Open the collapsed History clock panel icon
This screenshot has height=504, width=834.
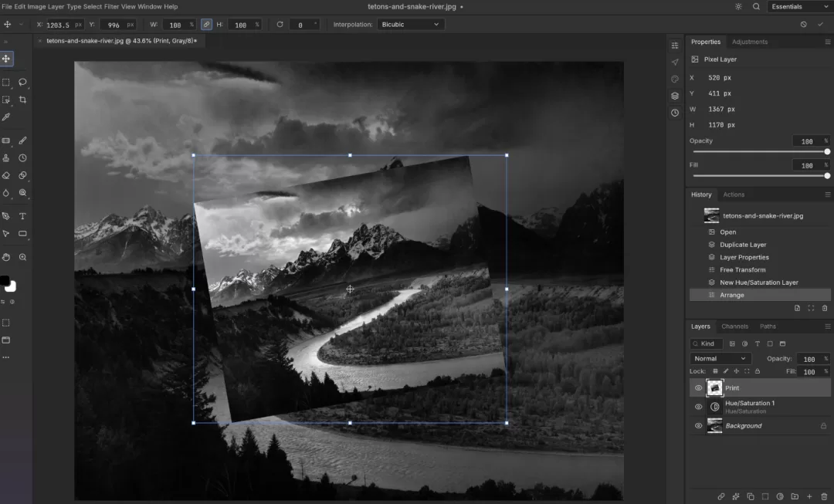click(x=674, y=113)
